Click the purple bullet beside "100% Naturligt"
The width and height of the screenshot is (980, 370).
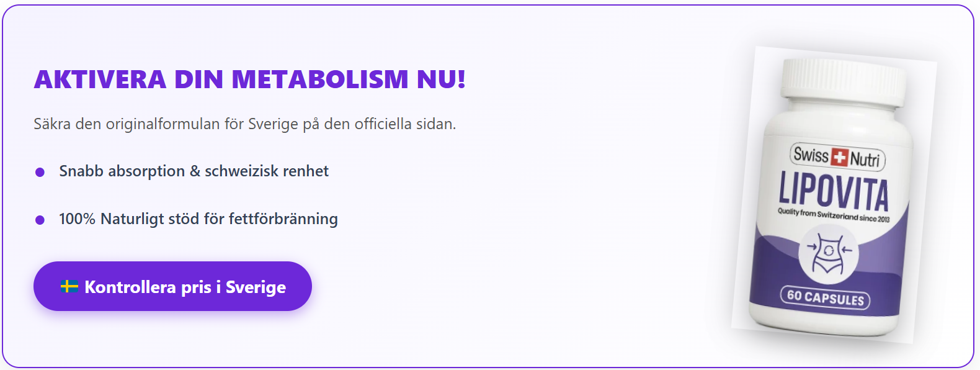[40, 220]
